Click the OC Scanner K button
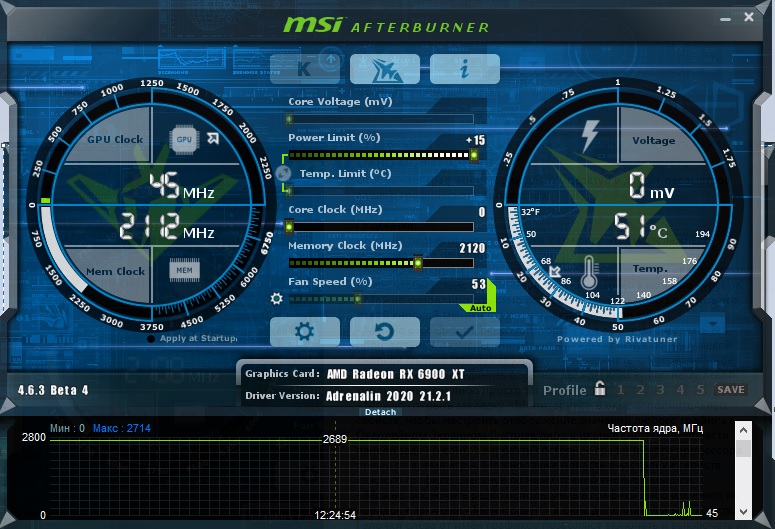This screenshot has height=529, width=775. [x=305, y=69]
